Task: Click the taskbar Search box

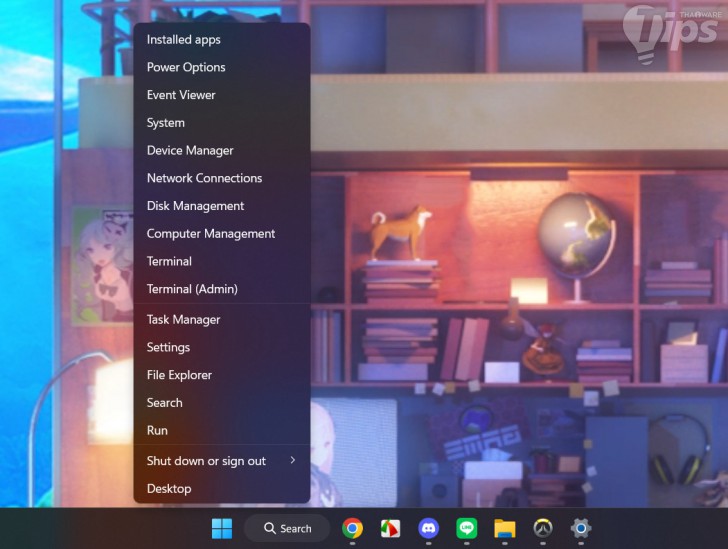Action: (x=287, y=529)
